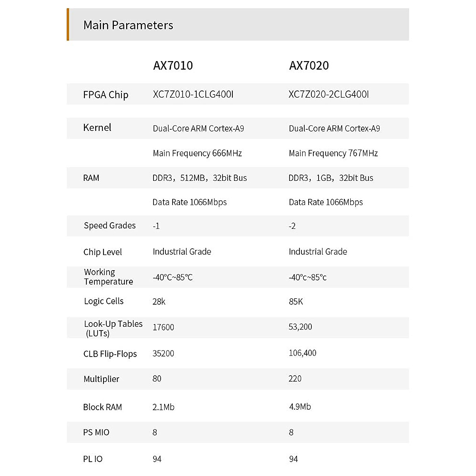Click the Main Parameters heading
The image size is (476, 476).
pos(128,25)
